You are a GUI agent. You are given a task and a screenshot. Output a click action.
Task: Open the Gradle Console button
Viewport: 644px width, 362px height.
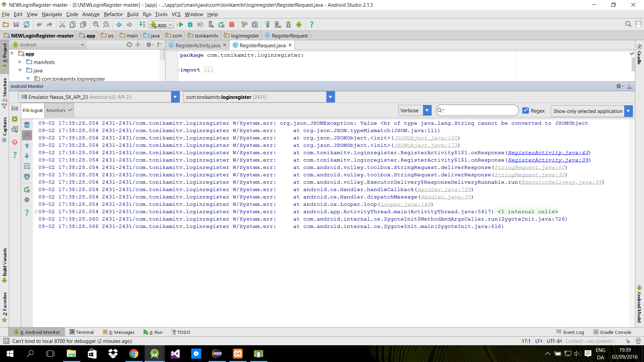click(x=612, y=332)
